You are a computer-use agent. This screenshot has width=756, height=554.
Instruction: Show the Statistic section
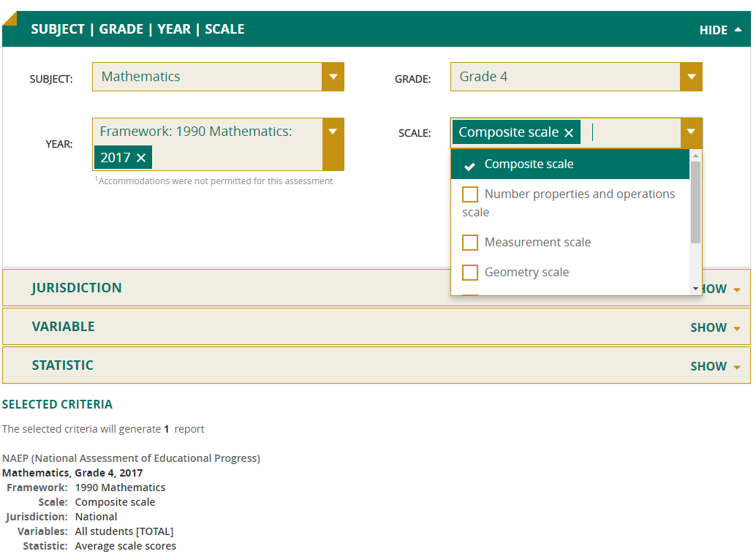[714, 366]
